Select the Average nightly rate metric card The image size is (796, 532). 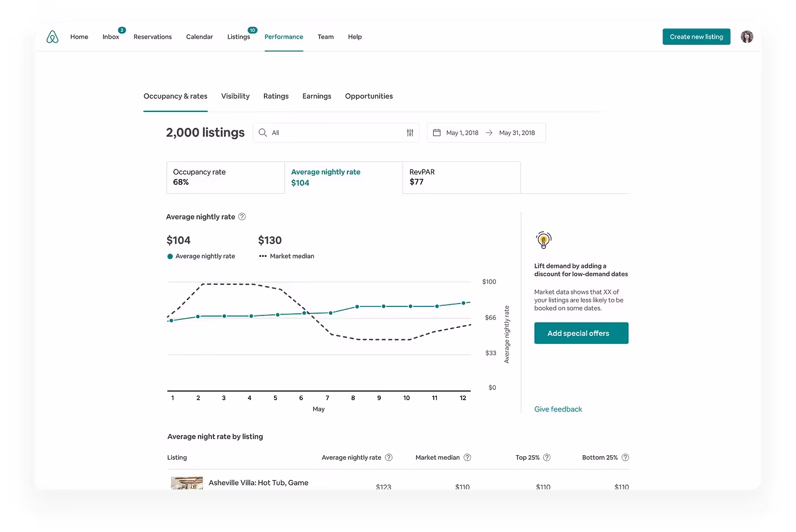(343, 177)
